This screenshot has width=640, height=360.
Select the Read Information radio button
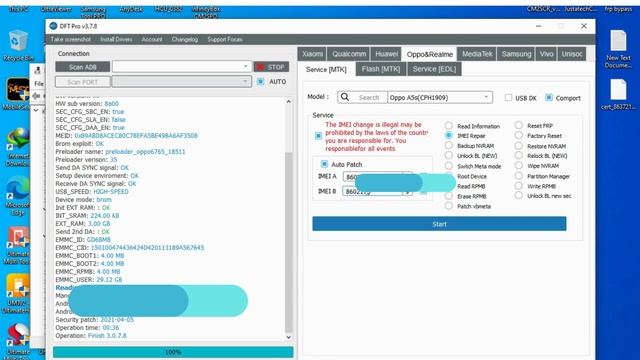(449, 126)
